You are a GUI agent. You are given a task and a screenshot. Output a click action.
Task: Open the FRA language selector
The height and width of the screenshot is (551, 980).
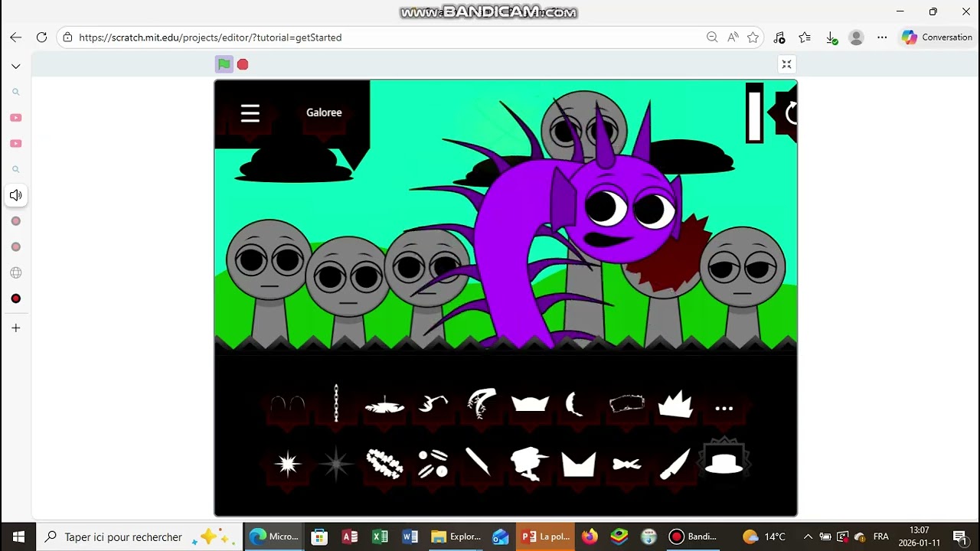pyautogui.click(x=881, y=536)
